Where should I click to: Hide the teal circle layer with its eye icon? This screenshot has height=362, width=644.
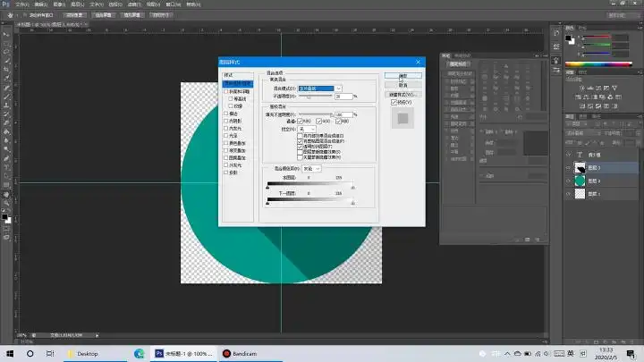pyautogui.click(x=567, y=180)
